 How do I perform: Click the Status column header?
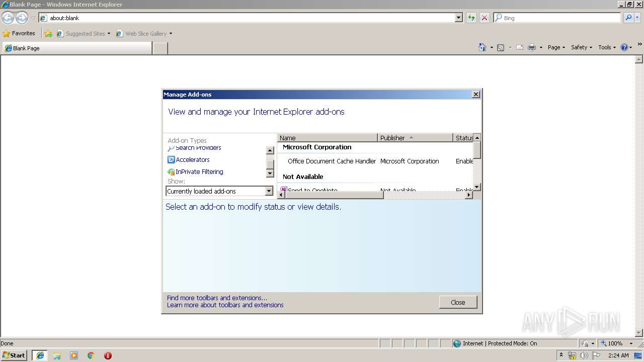(463, 138)
